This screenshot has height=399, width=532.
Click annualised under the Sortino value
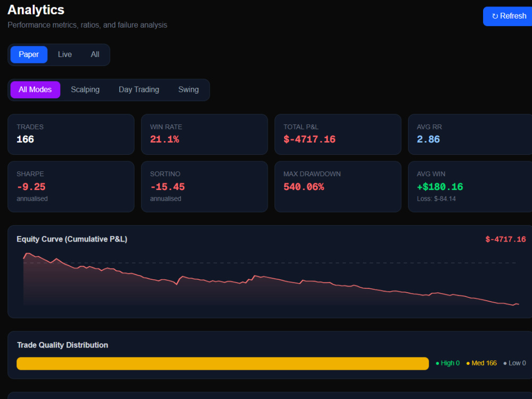click(x=165, y=199)
